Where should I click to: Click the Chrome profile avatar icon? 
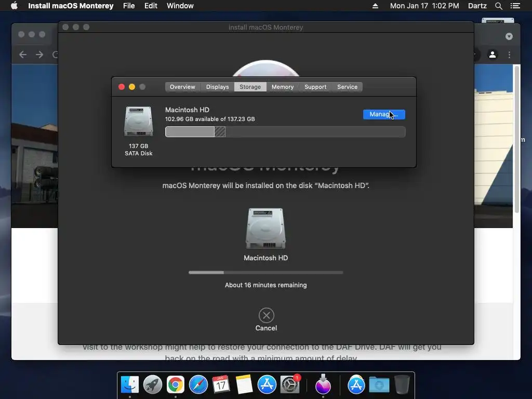coord(493,55)
